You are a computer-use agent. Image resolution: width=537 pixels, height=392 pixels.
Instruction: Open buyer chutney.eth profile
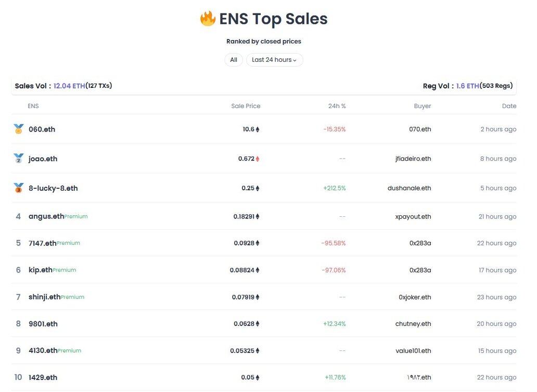[x=413, y=324]
